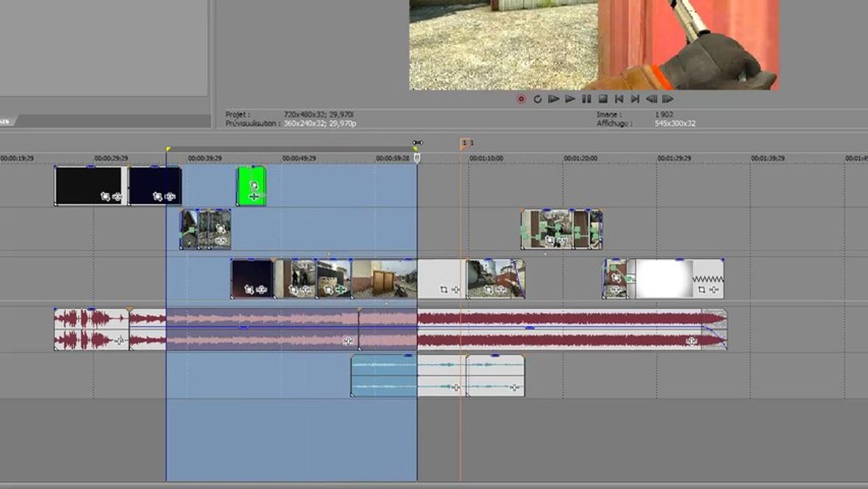Jump to the project end
868x489 pixels.
coord(635,99)
